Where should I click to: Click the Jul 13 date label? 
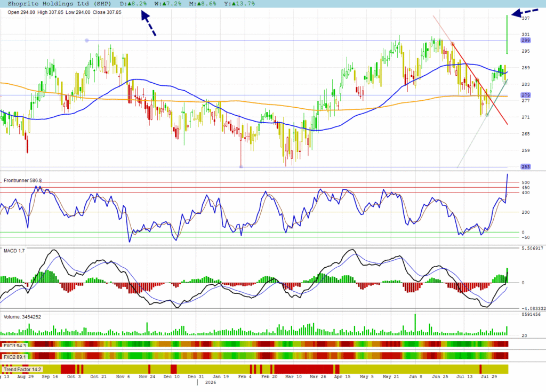coord(464,377)
